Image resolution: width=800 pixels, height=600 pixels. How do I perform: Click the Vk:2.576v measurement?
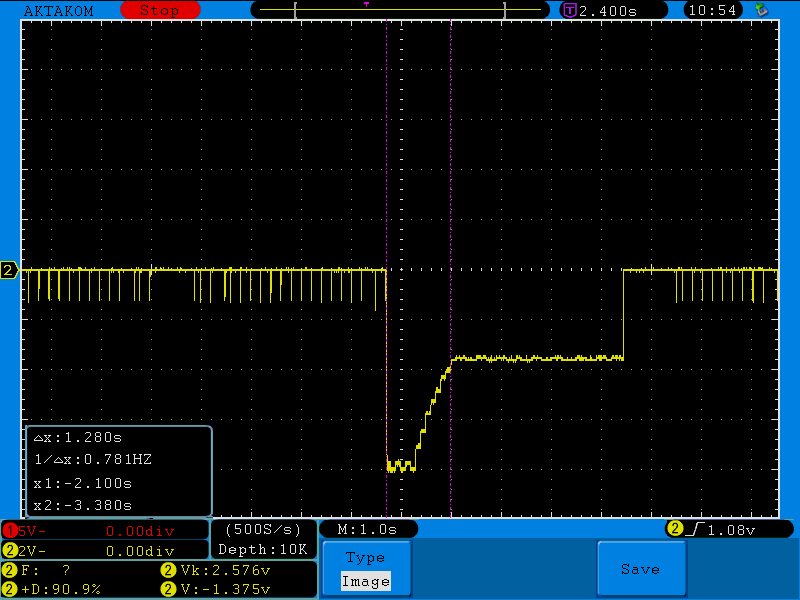[226, 569]
